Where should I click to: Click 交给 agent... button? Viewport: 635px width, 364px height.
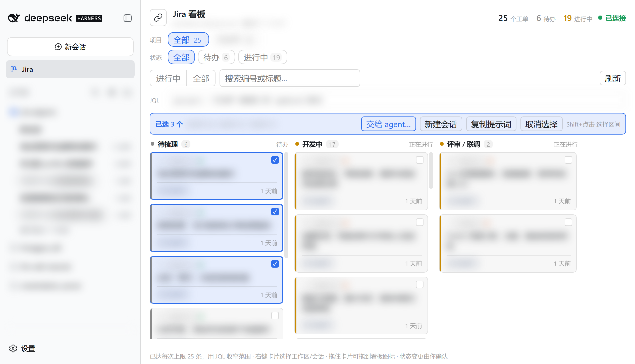388,124
